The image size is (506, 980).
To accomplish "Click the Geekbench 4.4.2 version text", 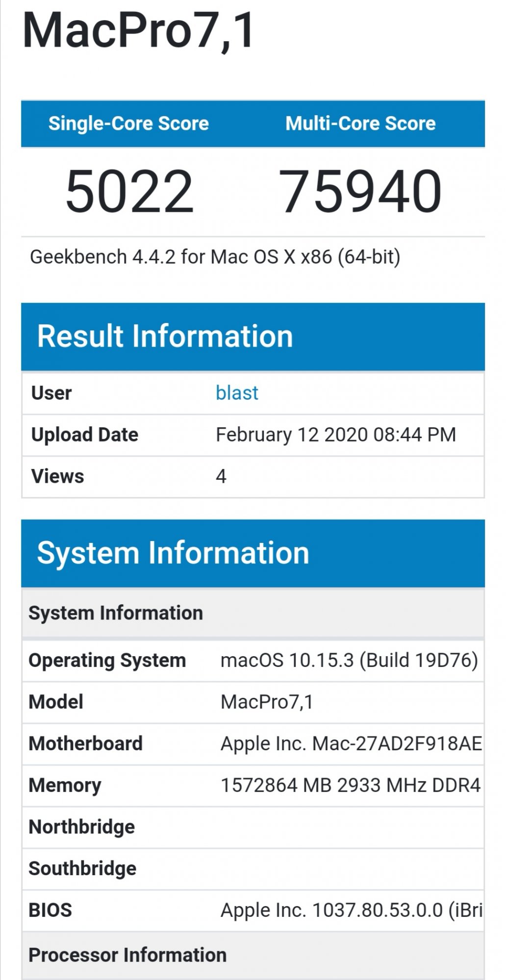I will coord(215,257).
